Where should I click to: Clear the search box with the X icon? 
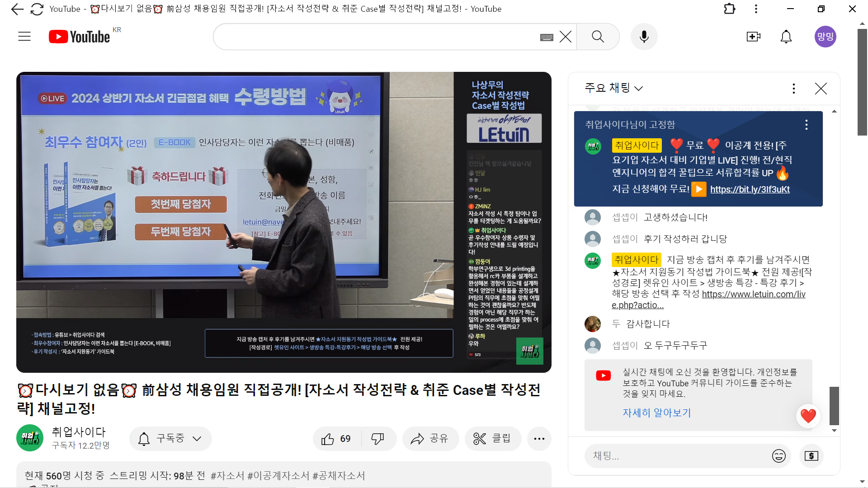pyautogui.click(x=566, y=37)
